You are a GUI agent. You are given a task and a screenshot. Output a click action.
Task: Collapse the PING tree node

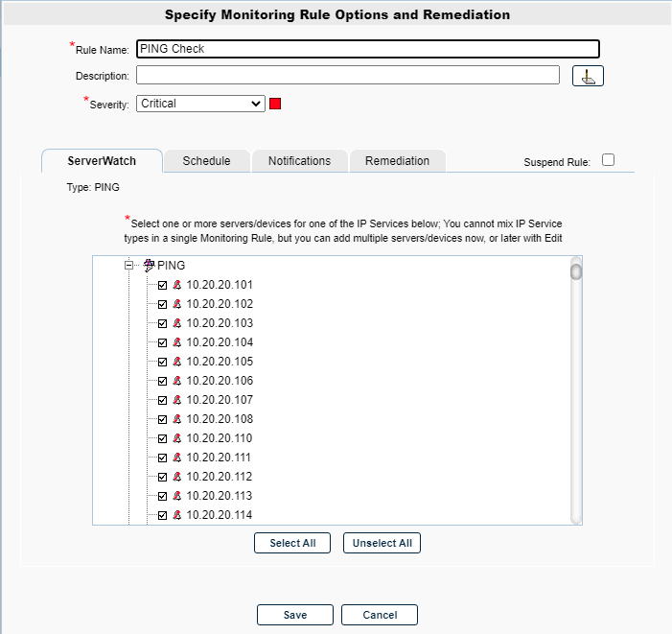click(128, 266)
